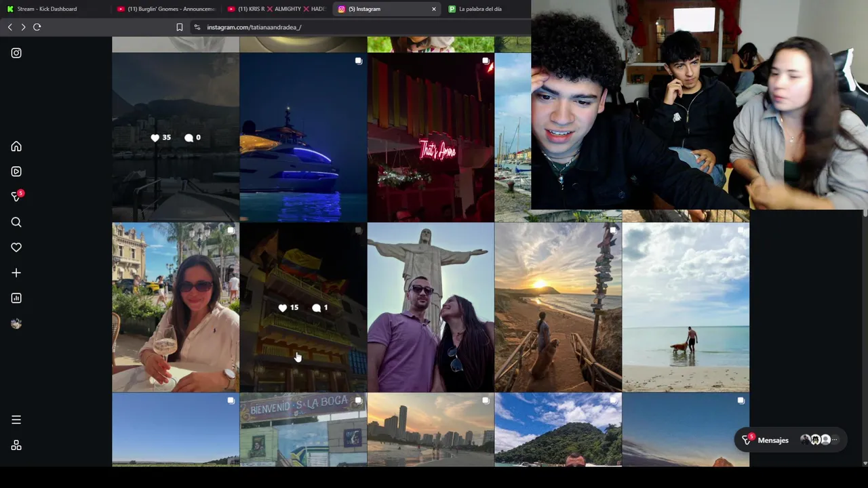Screen dimensions: 868x488
Task: Open the direct messages sidebar icon with badge
Action: point(17,197)
